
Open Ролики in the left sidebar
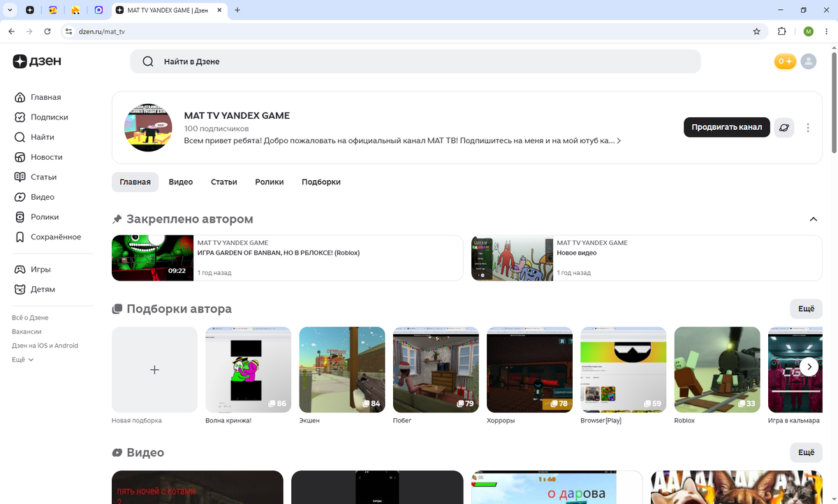click(36, 216)
